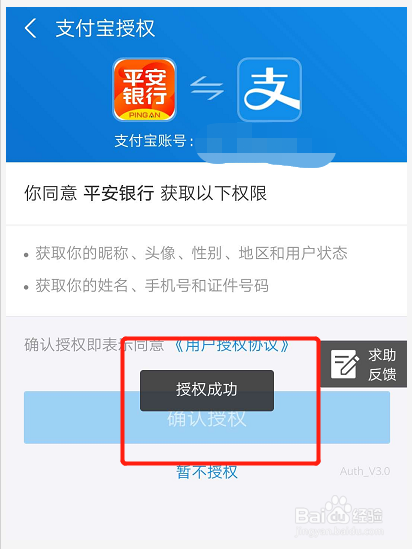Tap the back arrow icon
This screenshot has height=549, width=412.
click(x=30, y=28)
